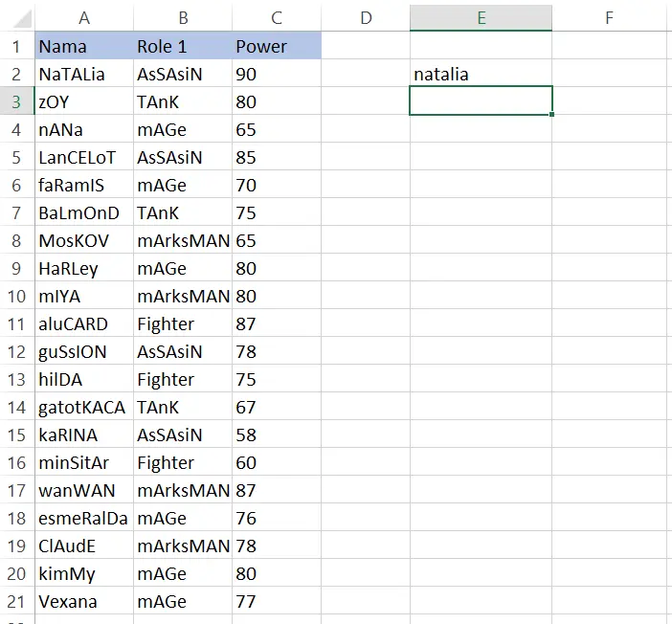Image resolution: width=672 pixels, height=624 pixels.
Task: Select cell E2 with 'natalia'
Action: pos(481,74)
